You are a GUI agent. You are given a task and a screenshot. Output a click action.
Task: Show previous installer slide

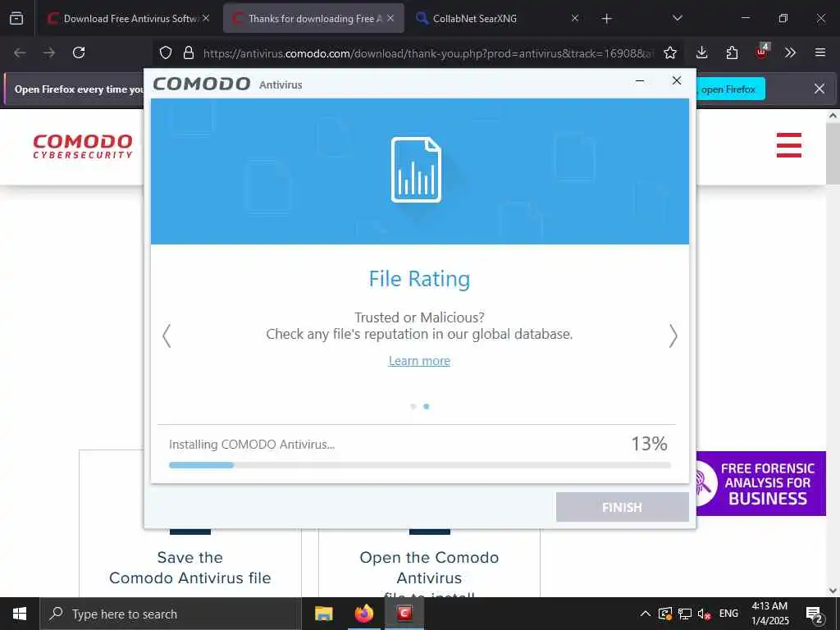(x=167, y=336)
